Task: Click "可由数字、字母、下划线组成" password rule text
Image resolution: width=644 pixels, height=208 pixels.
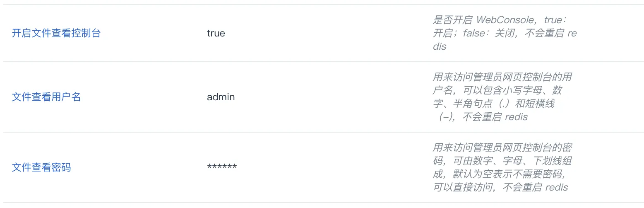Action: [502, 167]
